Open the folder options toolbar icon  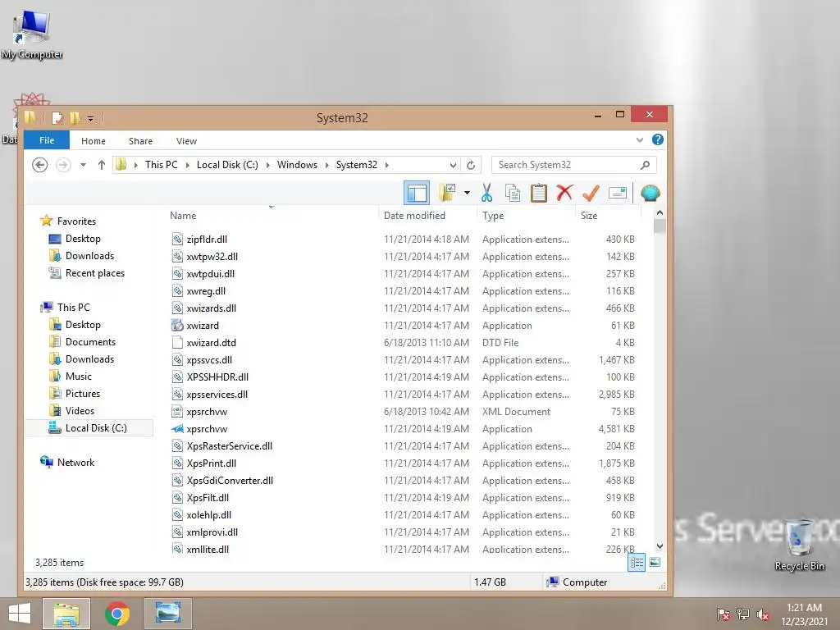pos(447,193)
